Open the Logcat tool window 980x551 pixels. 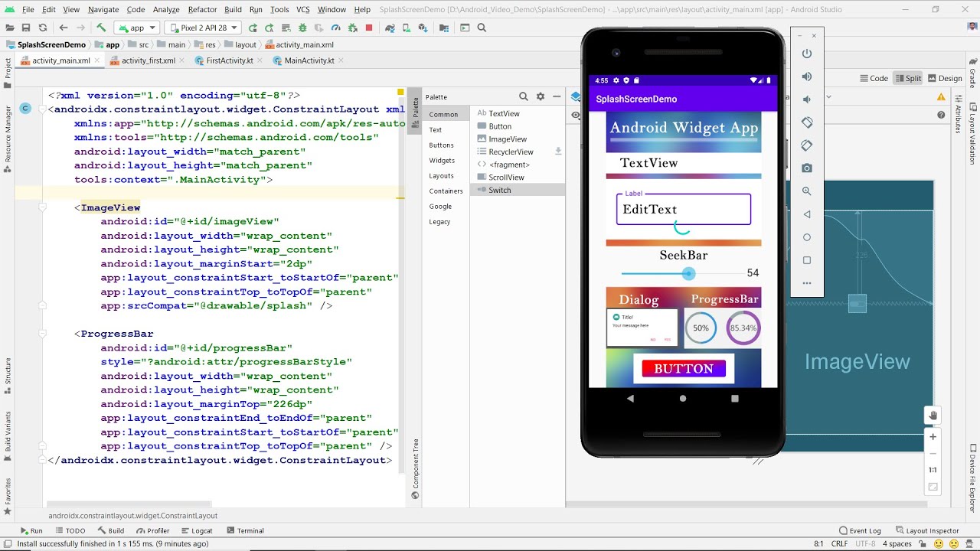197,530
